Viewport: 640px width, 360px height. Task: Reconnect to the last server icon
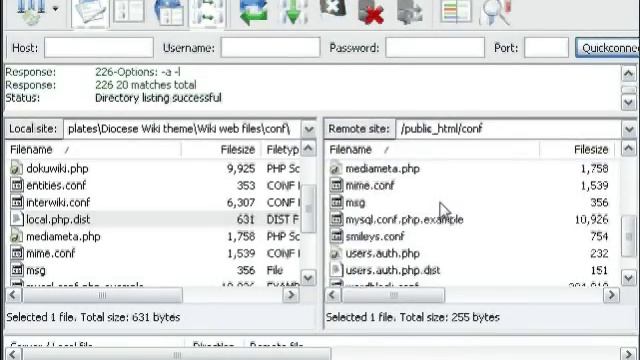point(410,12)
